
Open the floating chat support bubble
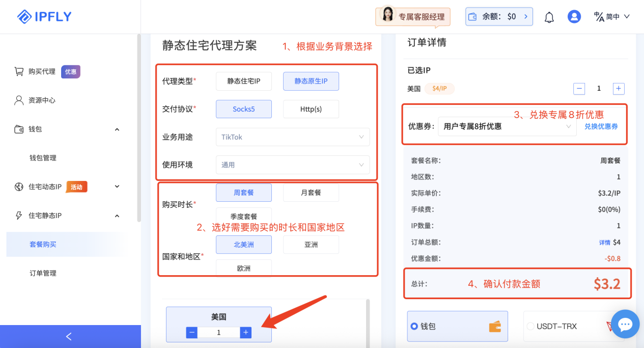point(625,324)
